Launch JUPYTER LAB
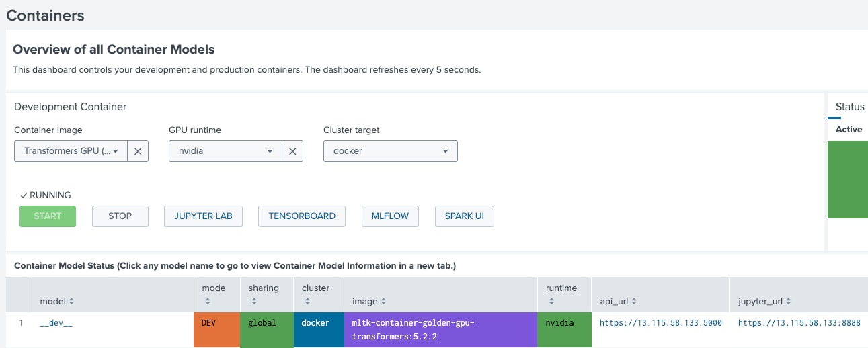This screenshot has height=348, width=868. pos(203,216)
